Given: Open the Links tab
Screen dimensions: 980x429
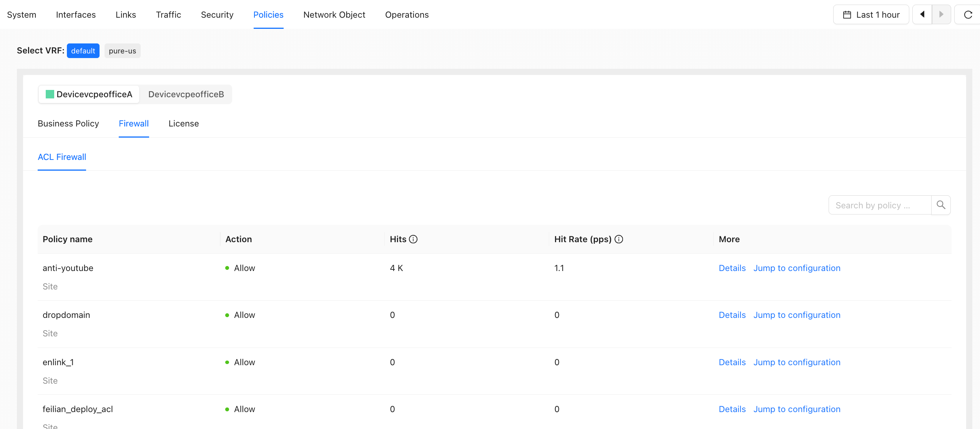Looking at the screenshot, I should coord(126,15).
